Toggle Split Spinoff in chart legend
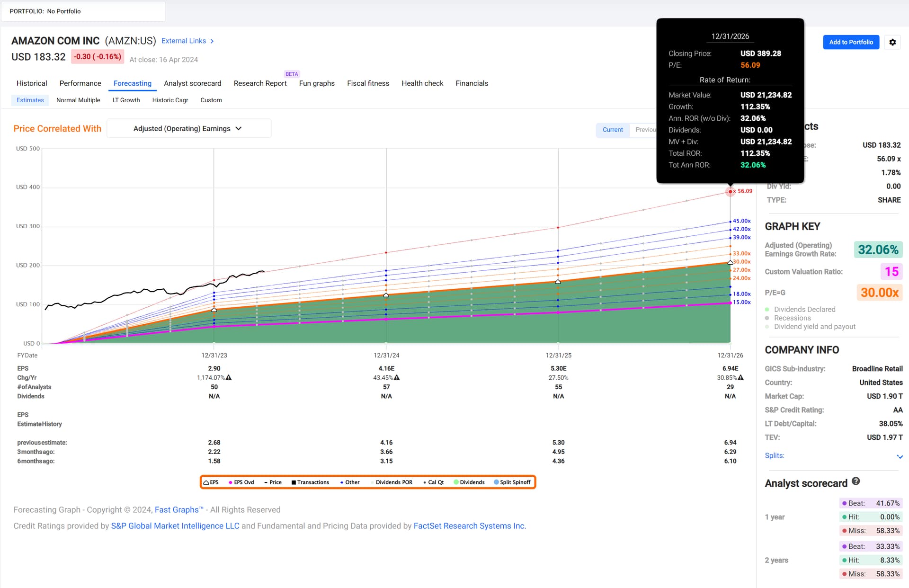This screenshot has height=588, width=909. click(512, 482)
